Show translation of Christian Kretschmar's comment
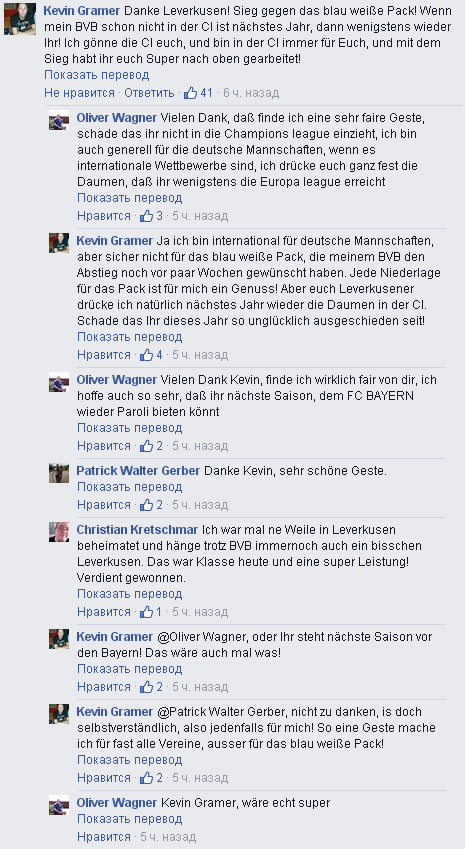Screen dimensions: 465x849 (x=129, y=594)
